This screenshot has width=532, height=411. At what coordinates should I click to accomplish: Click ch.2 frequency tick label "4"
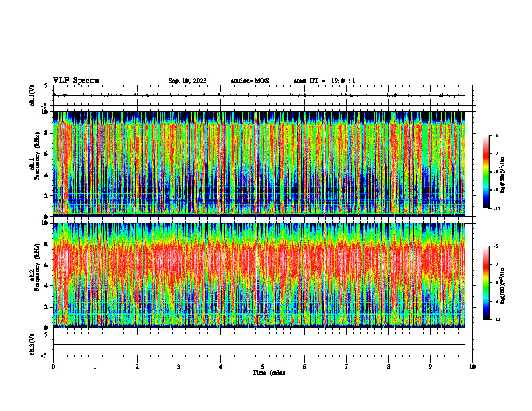46,286
